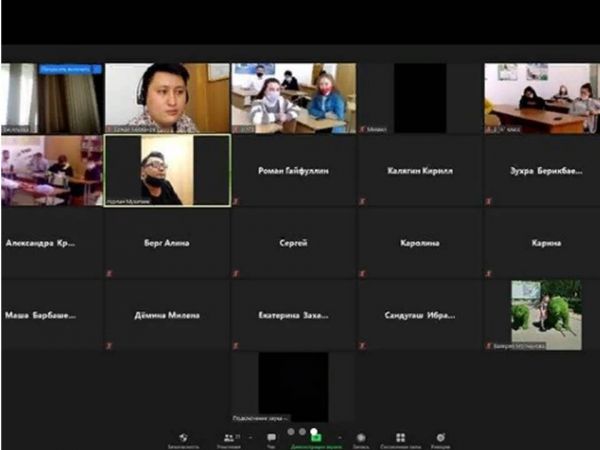Open the Чат (Chat) panel
This screenshot has height=450, width=600.
(x=271, y=437)
